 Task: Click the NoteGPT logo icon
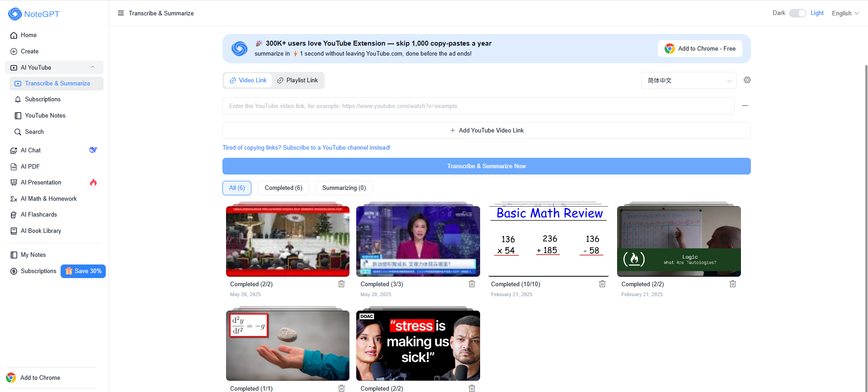coord(15,14)
